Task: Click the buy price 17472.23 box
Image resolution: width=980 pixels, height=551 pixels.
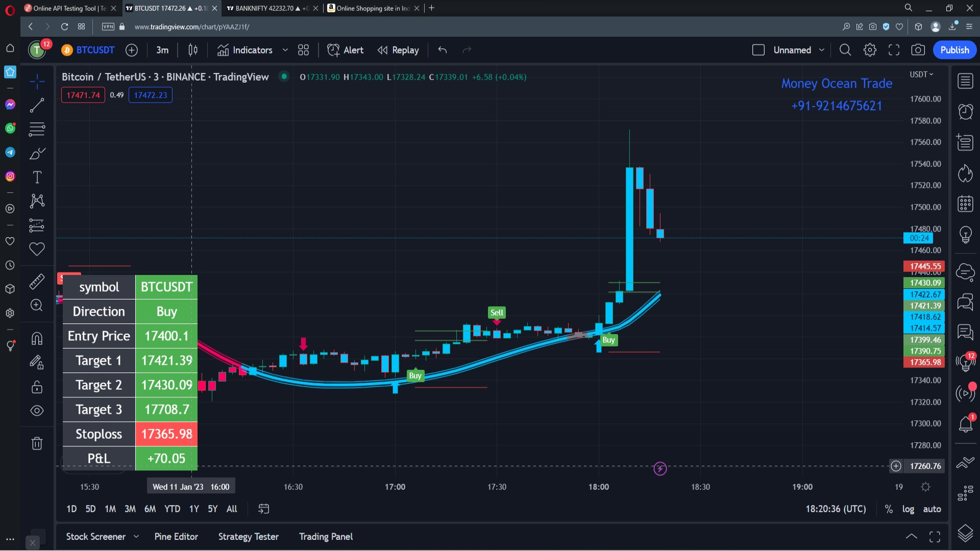Action: [x=151, y=95]
